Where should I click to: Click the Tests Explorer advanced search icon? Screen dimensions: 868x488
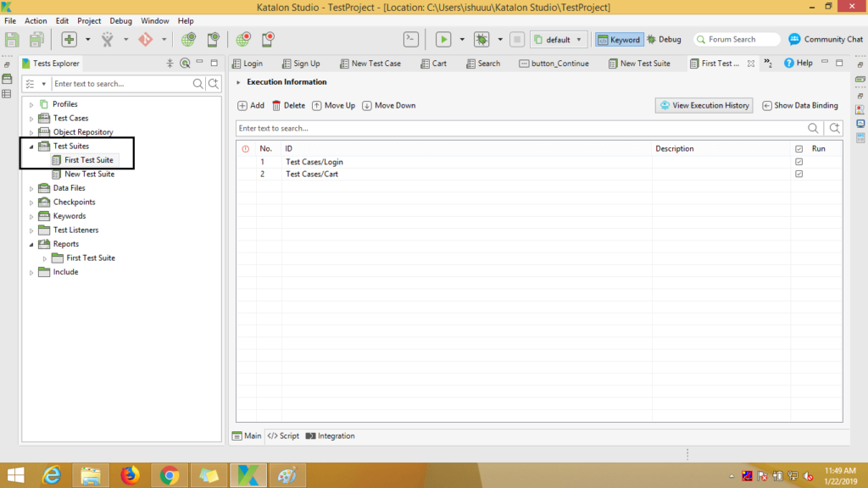point(213,84)
